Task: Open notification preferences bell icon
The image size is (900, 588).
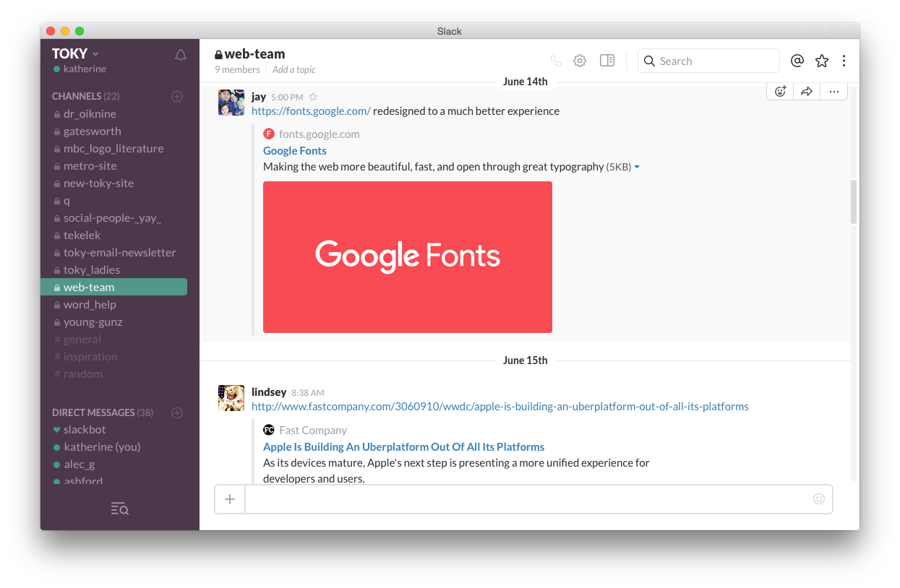Action: pyautogui.click(x=181, y=55)
